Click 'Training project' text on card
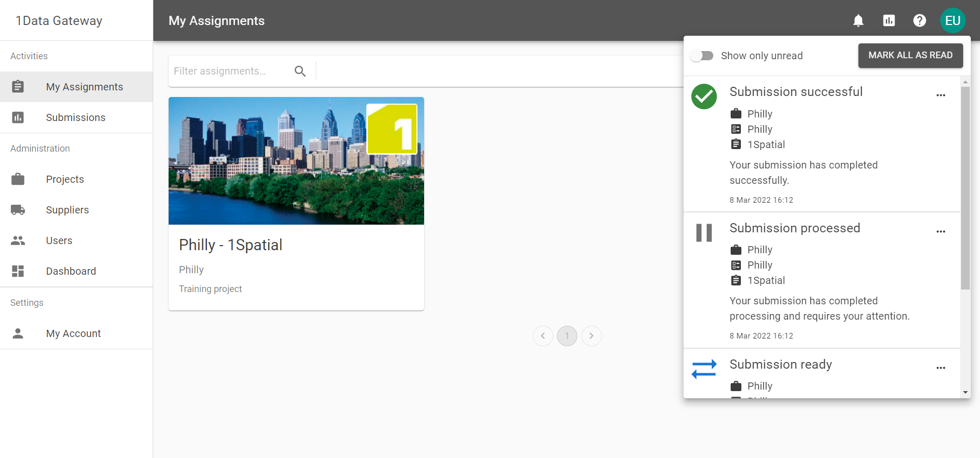The height and width of the screenshot is (458, 980). click(211, 289)
